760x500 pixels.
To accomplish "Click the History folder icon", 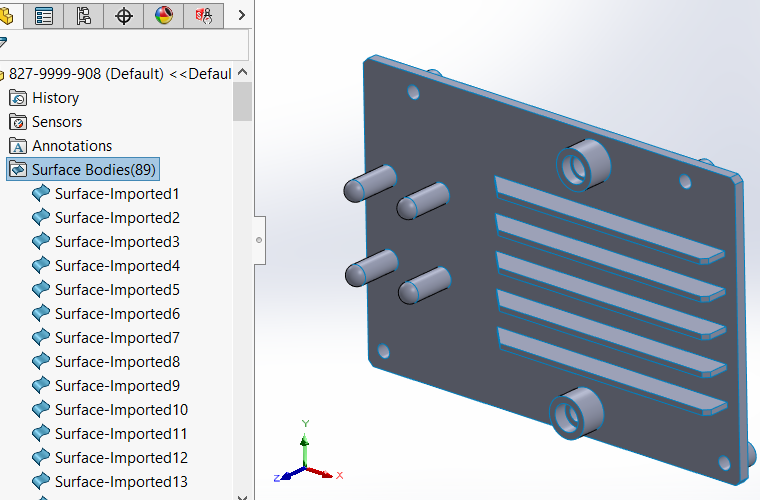I will click(x=18, y=98).
